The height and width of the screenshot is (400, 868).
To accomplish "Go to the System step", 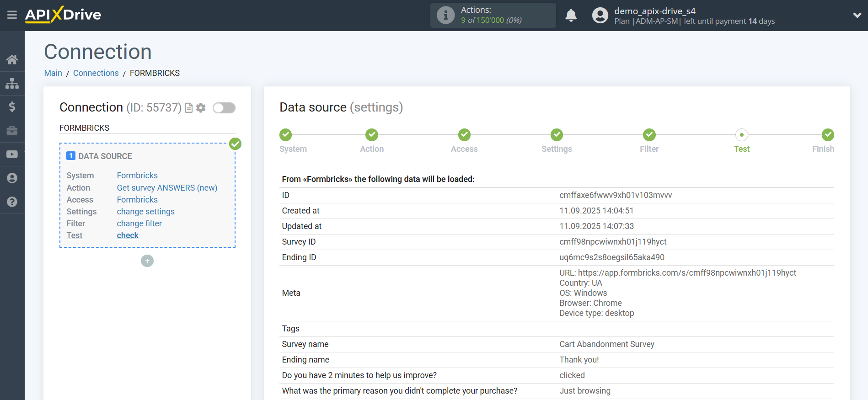I will click(x=293, y=149).
